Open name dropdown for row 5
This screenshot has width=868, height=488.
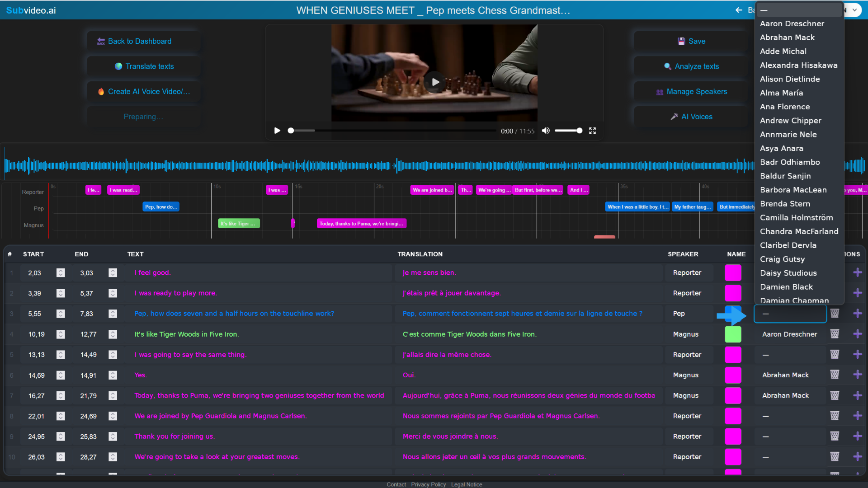pos(789,355)
